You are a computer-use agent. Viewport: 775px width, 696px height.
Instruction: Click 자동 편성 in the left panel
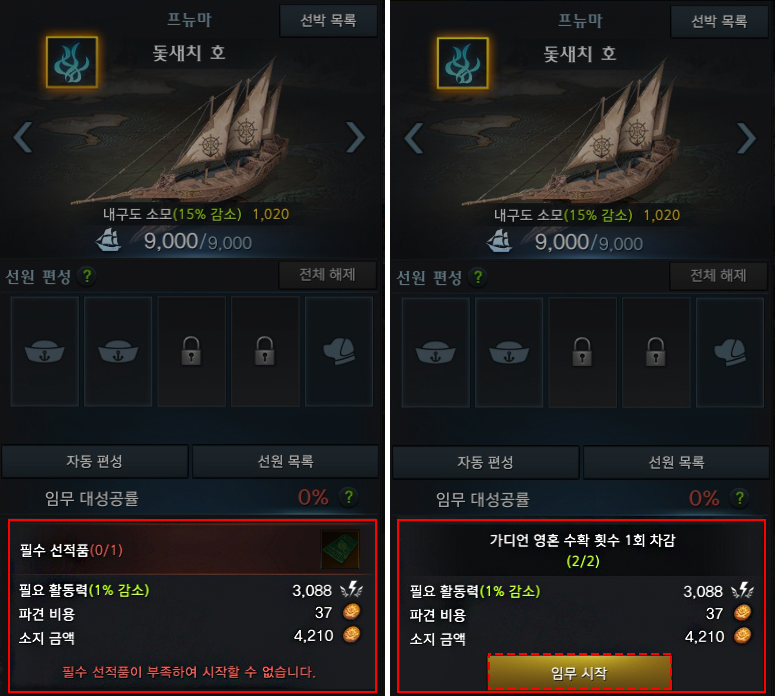click(95, 461)
